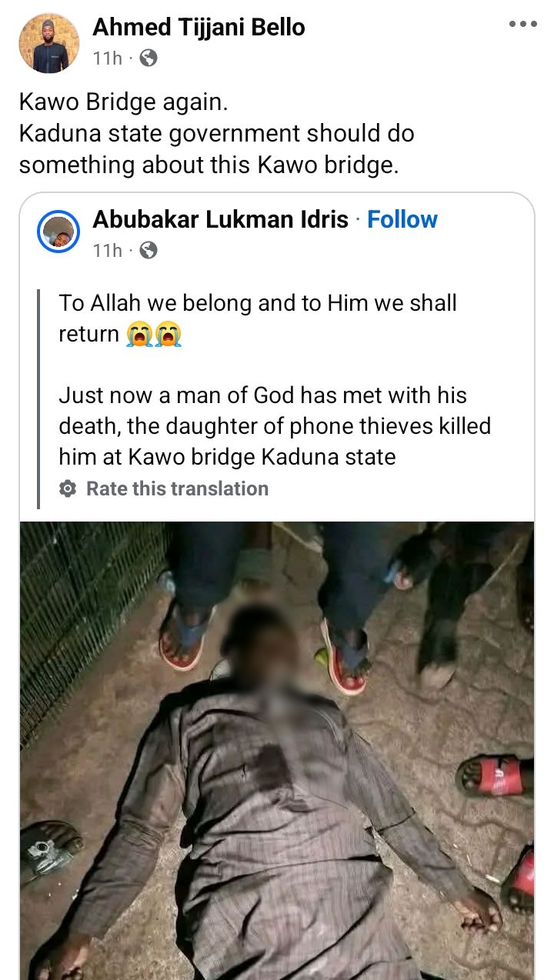Click the Rate this translation gear icon
Screen dimensions: 554x980
[67, 488]
